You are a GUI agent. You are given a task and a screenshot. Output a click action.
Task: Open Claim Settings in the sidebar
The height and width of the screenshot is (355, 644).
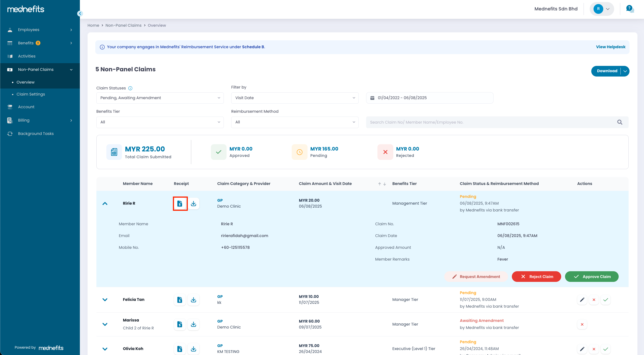coord(40,94)
